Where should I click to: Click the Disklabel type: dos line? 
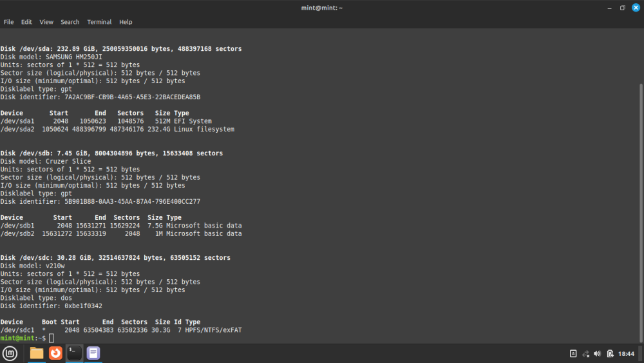[x=36, y=298]
